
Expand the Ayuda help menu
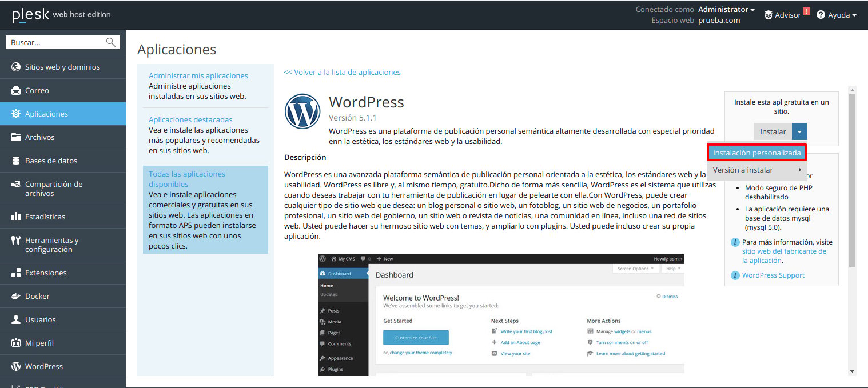click(842, 15)
